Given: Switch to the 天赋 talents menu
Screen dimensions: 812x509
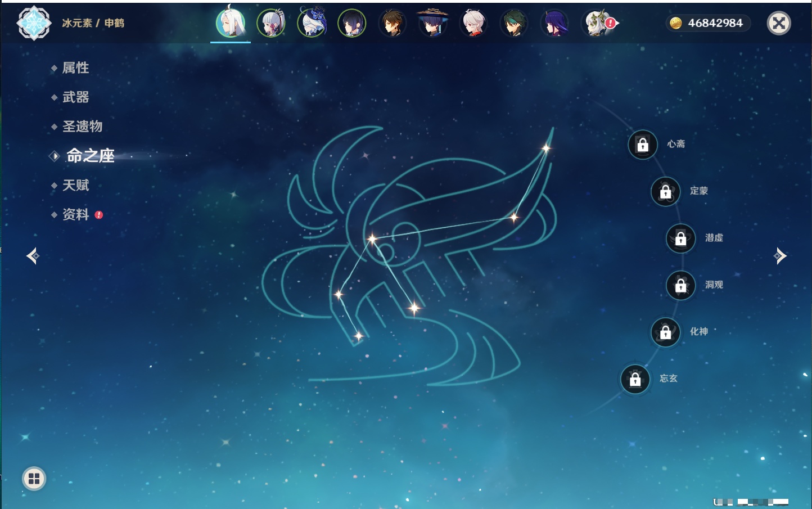Looking at the screenshot, I should (x=75, y=185).
